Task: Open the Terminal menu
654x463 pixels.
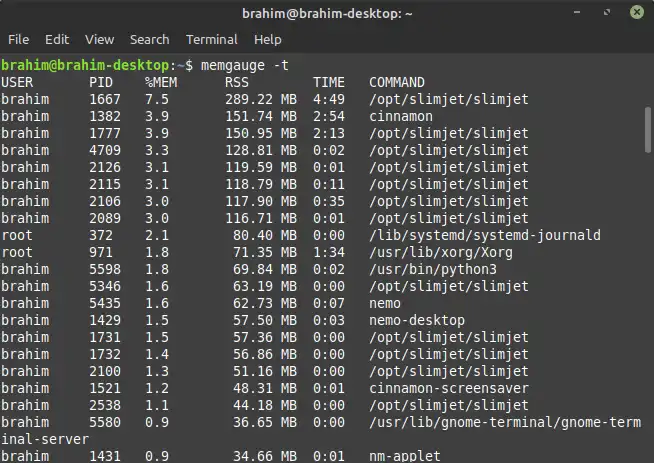Action: 211,40
